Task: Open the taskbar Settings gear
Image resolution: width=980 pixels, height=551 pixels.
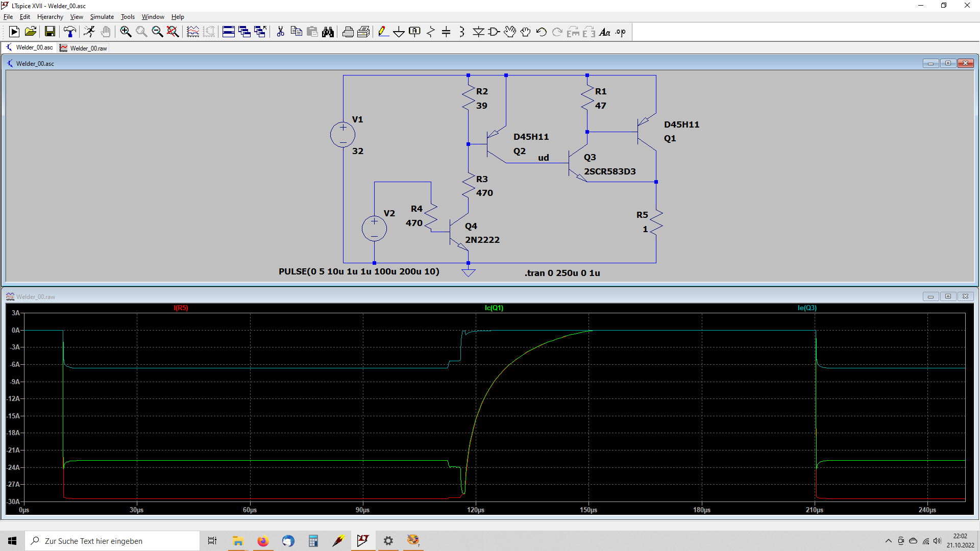Action: [388, 541]
